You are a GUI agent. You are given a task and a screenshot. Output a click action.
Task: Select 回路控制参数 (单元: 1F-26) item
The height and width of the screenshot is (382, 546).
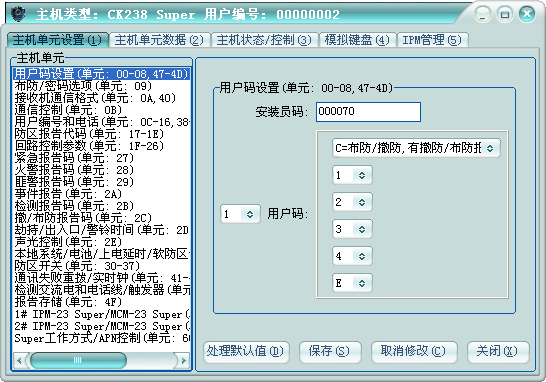pyautogui.click(x=101, y=146)
